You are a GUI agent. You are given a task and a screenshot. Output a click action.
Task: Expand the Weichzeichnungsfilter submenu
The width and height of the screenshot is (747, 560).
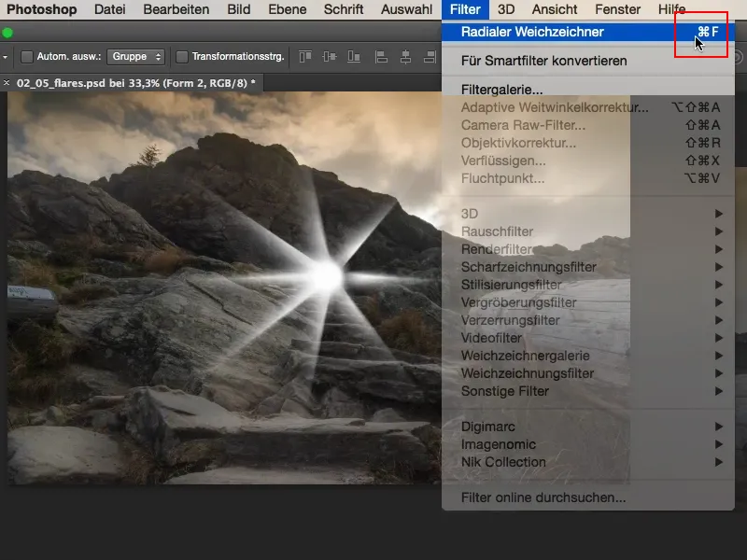588,373
